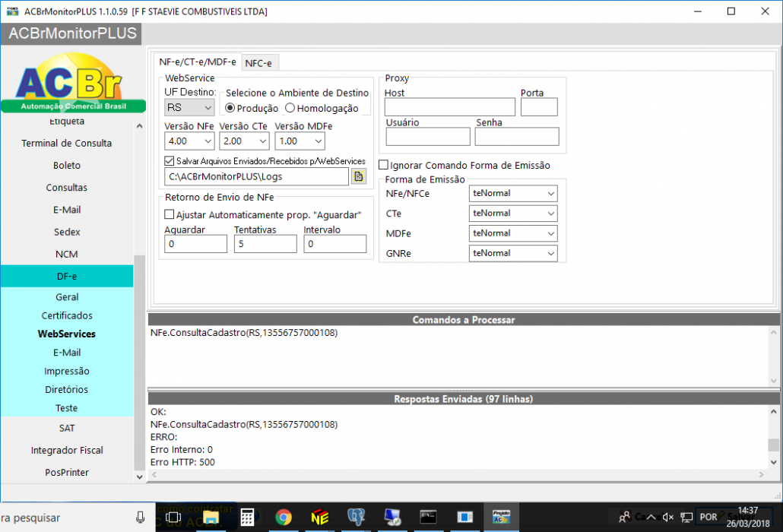Image resolution: width=783 pixels, height=532 pixels.
Task: Click the horizontal scrollbar of the Respostas Enviadas panel
Action: (458, 474)
